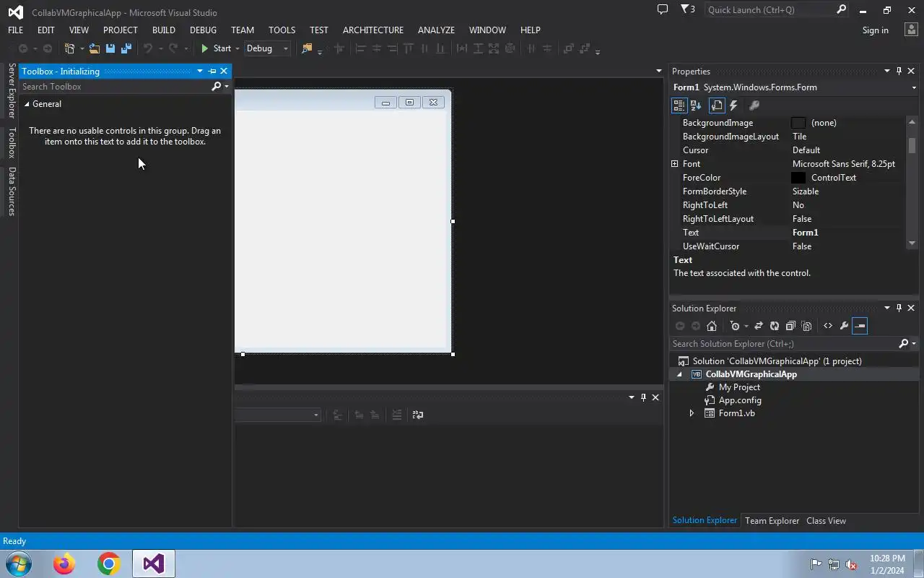The height and width of the screenshot is (578, 924).
Task: Open the FILE menu
Action: (15, 30)
